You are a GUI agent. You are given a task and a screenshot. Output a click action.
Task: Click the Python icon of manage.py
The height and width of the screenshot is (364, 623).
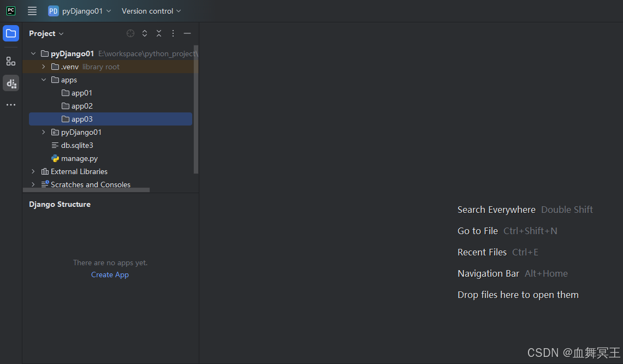pos(55,158)
